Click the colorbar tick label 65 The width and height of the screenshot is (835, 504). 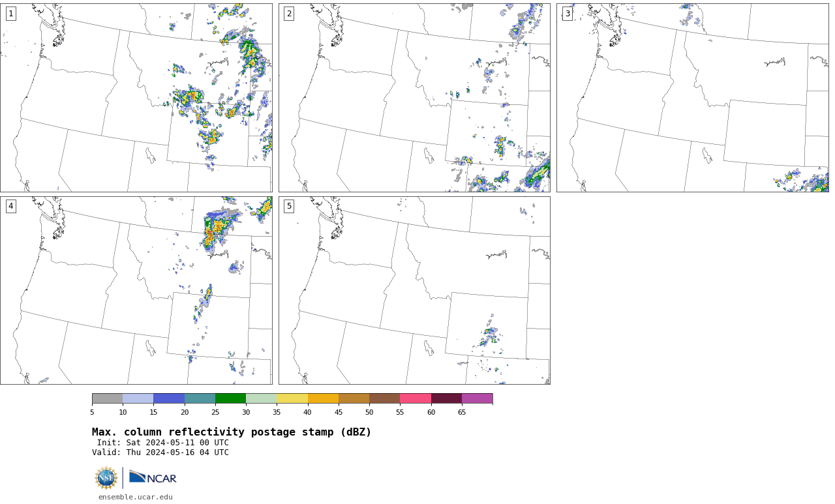[x=462, y=412]
